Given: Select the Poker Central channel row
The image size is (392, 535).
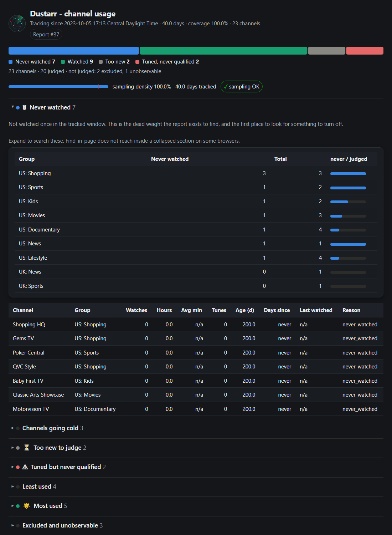Looking at the screenshot, I should (x=196, y=353).
